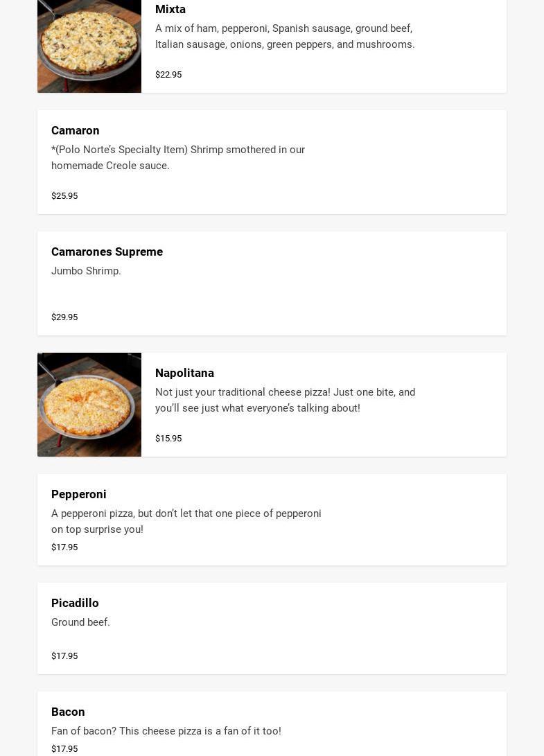Screen dimensions: 544x756
Task: Choose the Pepperoni pizza title
Action: click(79, 494)
